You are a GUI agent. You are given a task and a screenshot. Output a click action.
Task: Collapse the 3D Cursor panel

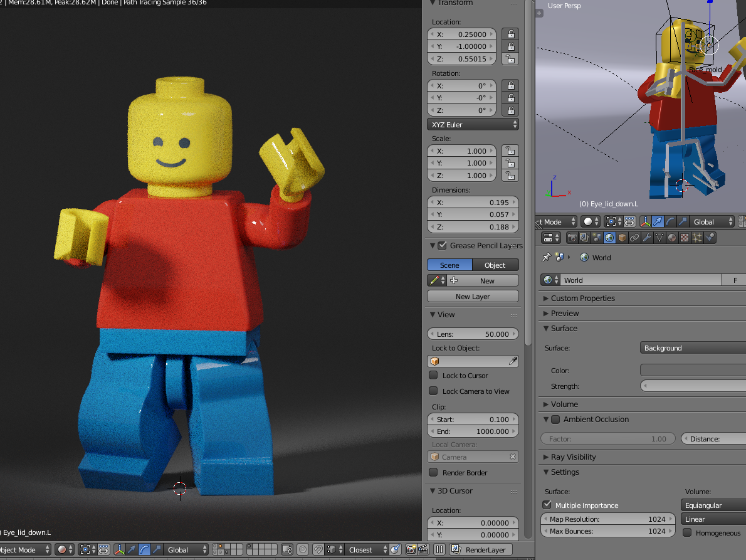pos(433,490)
